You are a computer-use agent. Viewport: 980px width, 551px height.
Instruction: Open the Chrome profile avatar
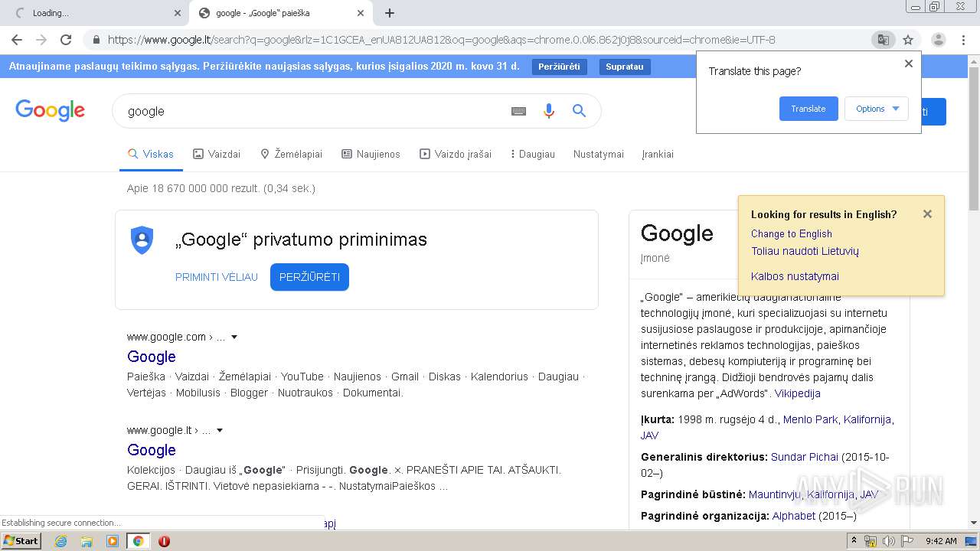[938, 40]
